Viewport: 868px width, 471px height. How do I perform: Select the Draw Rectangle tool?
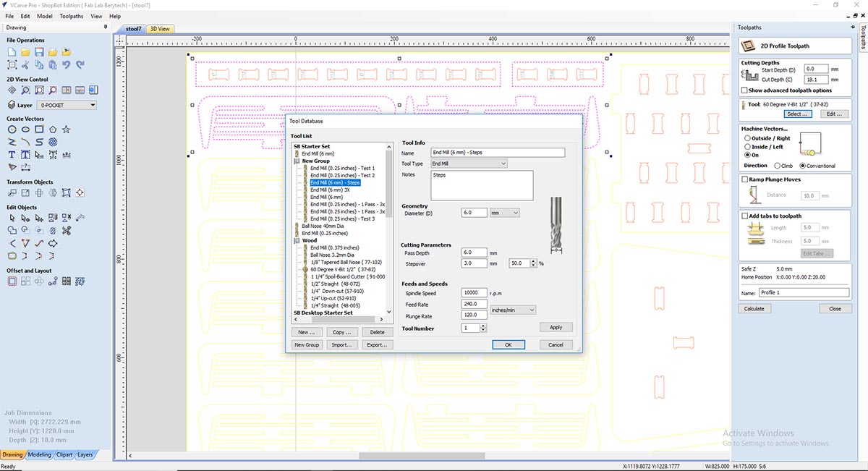(x=39, y=130)
